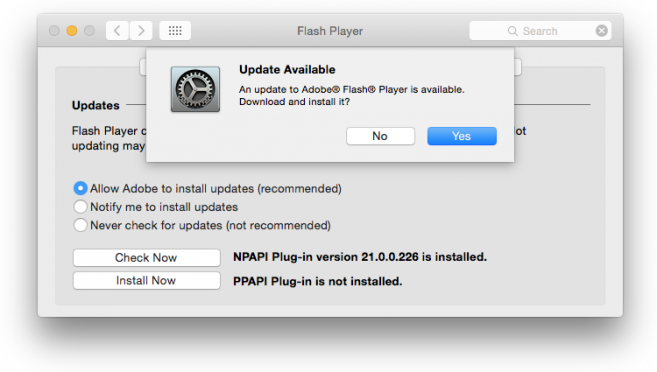Click the Updates section heading
Viewport: 657px width, 372px height.
click(96, 105)
